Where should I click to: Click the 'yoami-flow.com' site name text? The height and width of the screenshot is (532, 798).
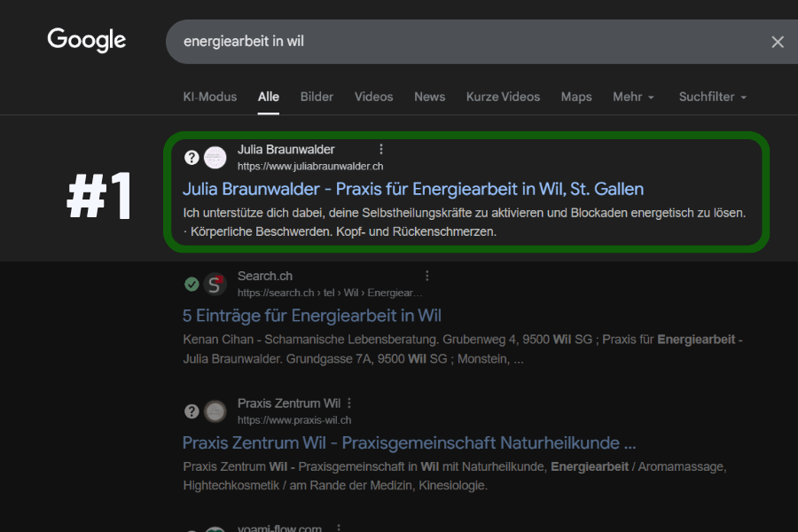pyautogui.click(x=279, y=528)
